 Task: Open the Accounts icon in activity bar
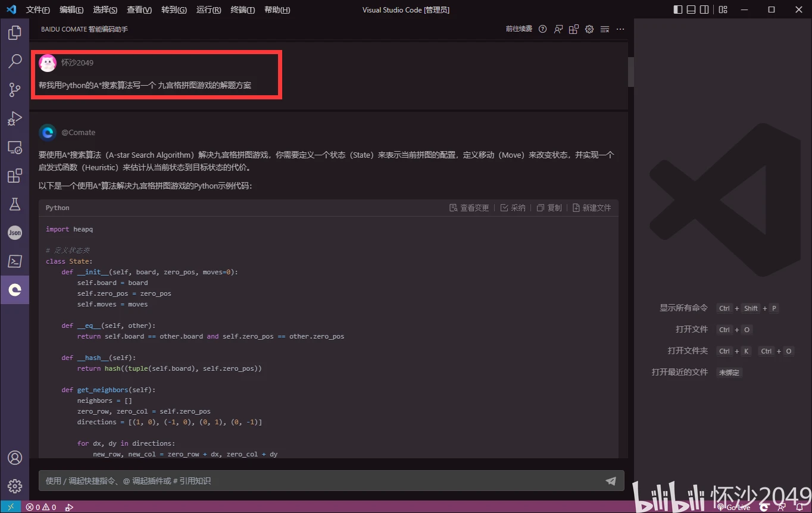[x=15, y=458]
